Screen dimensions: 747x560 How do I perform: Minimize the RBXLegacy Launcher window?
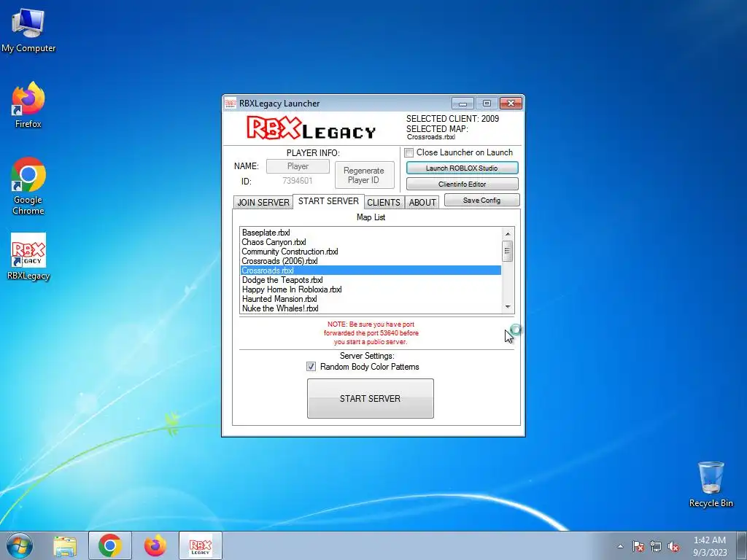coord(462,104)
